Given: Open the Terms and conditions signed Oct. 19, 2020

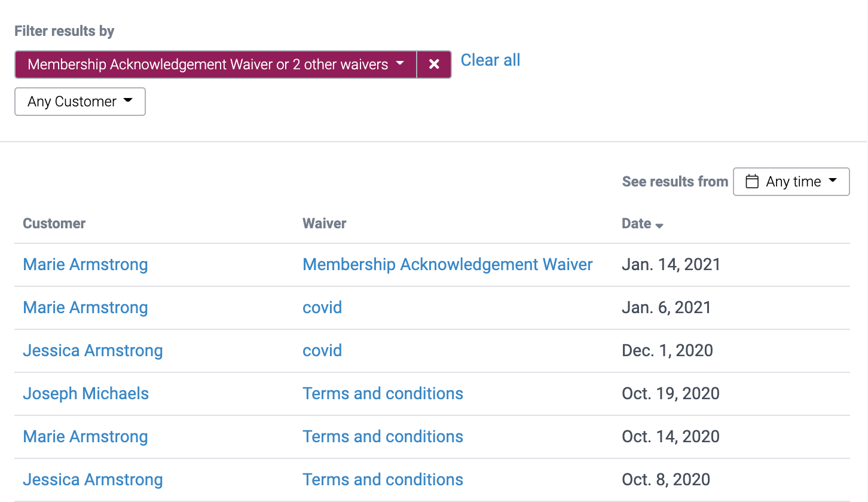Looking at the screenshot, I should (383, 393).
